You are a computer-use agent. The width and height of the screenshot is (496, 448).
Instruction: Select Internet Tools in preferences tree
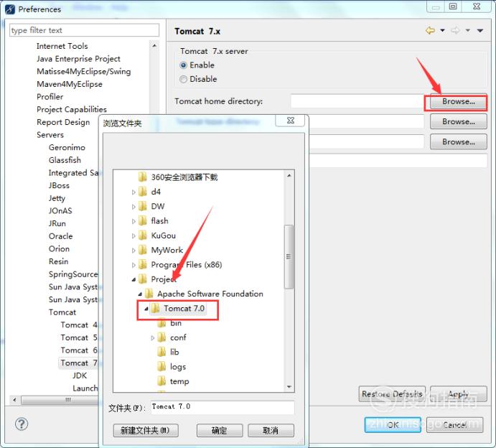(x=62, y=46)
